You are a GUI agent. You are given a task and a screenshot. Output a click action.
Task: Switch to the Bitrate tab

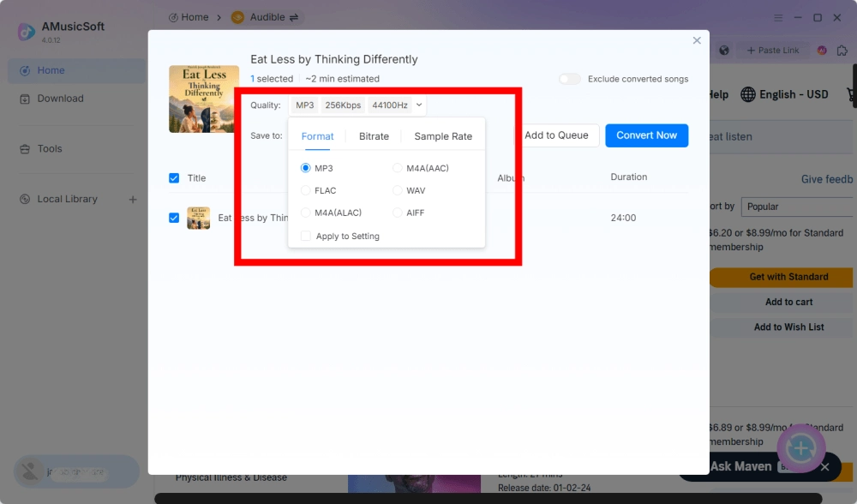374,136
